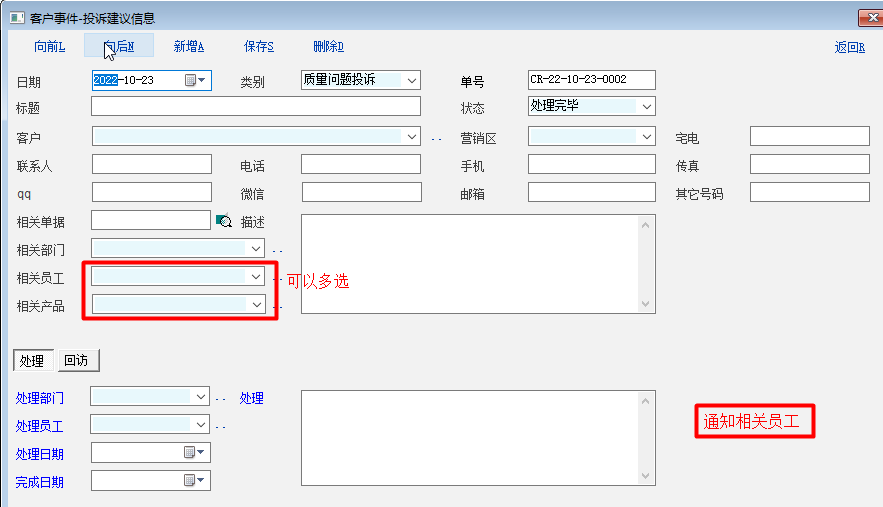Viewport: 883px width, 507px height.
Task: Expand the 相关员工 dropdown
Action: pos(256,276)
